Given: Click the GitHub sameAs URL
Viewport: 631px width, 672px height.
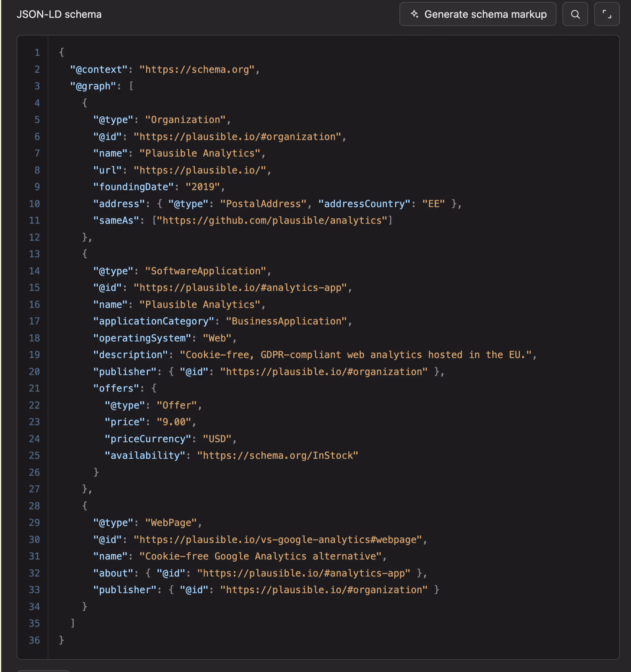Looking at the screenshot, I should [x=272, y=220].
